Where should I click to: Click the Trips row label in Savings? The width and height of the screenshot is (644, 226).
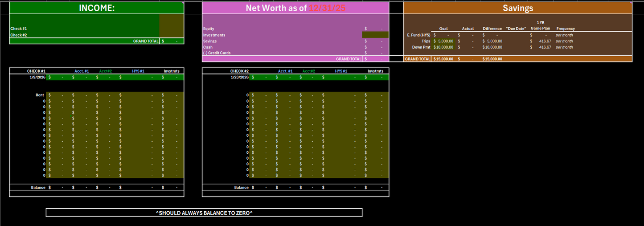point(426,41)
